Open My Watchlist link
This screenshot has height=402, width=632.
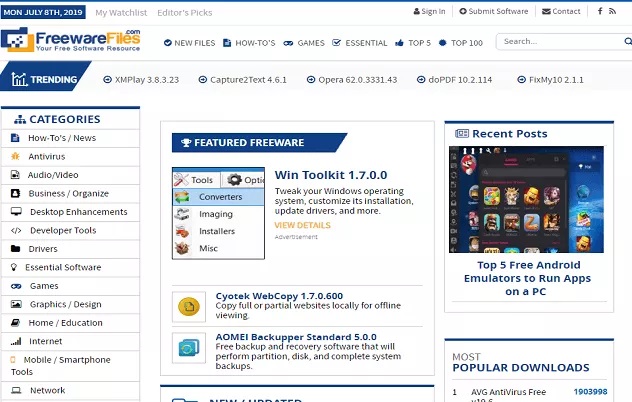(121, 12)
